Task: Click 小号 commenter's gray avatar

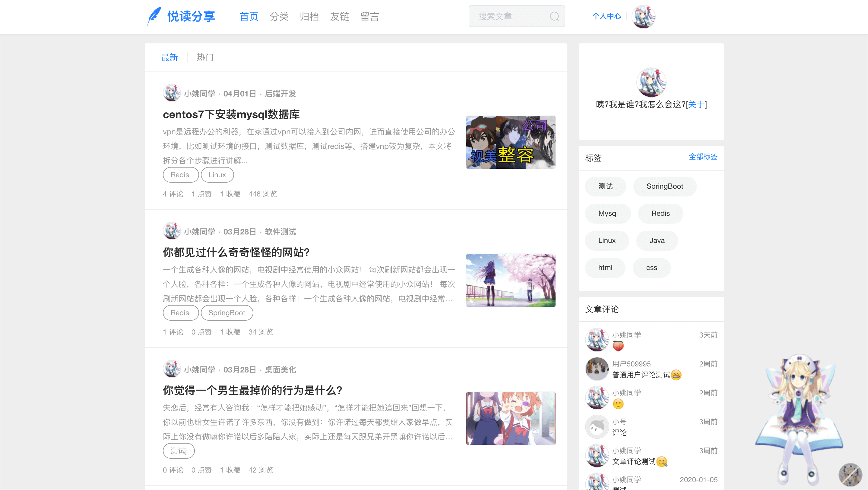Action: point(597,427)
